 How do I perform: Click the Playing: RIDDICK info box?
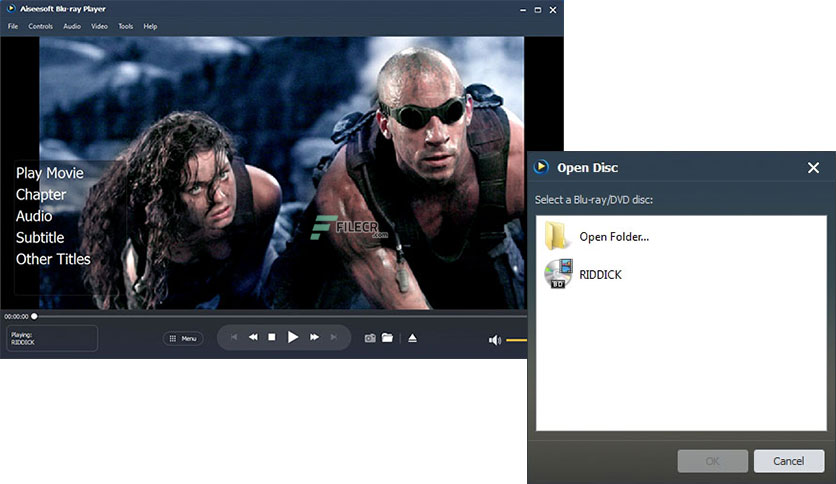52,338
